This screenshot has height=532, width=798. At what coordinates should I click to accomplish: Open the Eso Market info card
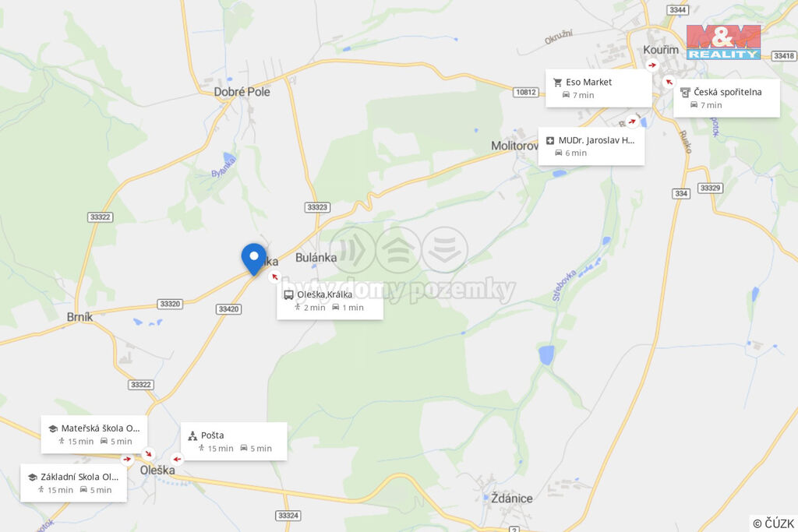point(598,89)
